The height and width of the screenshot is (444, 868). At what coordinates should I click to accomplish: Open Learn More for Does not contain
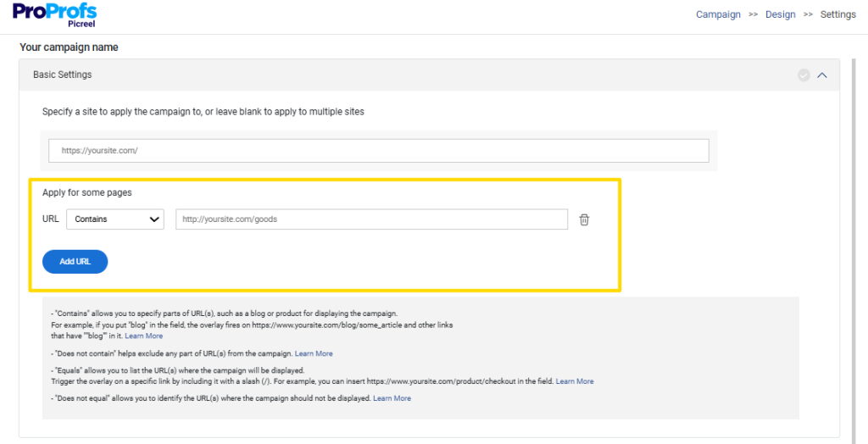tap(314, 353)
